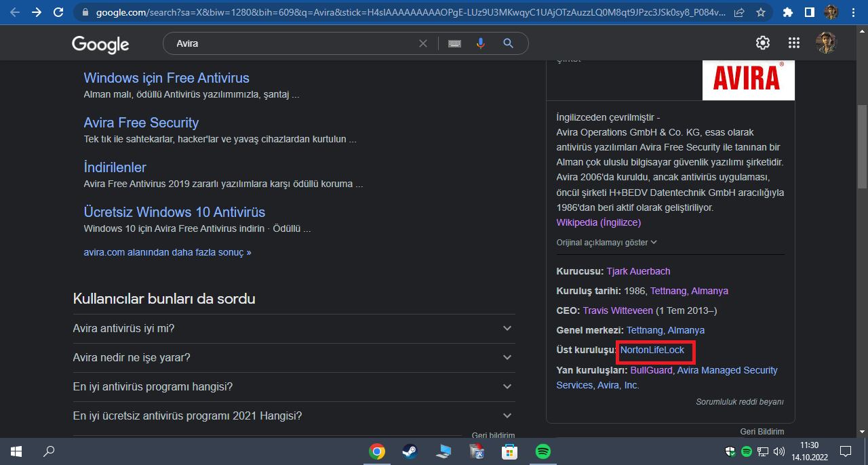Open the Google apps grid

[794, 43]
